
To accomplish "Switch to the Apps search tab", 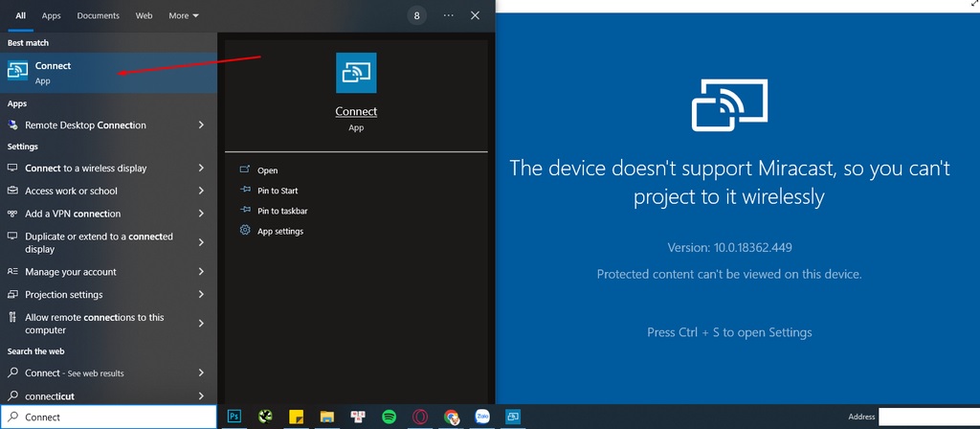I will (x=51, y=16).
